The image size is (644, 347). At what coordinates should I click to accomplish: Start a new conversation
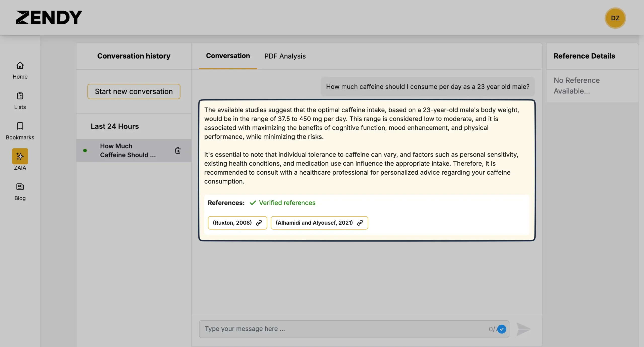pyautogui.click(x=134, y=91)
